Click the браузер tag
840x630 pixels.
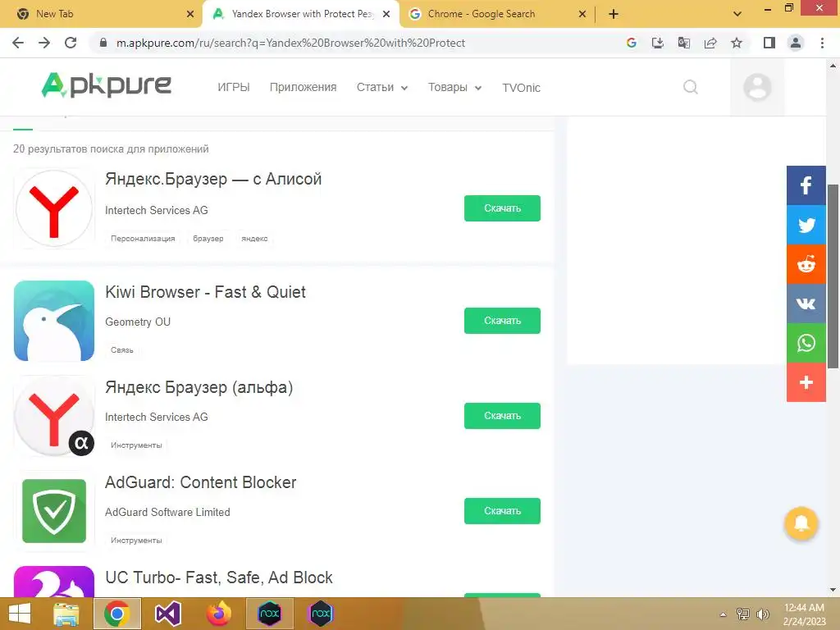[208, 239]
